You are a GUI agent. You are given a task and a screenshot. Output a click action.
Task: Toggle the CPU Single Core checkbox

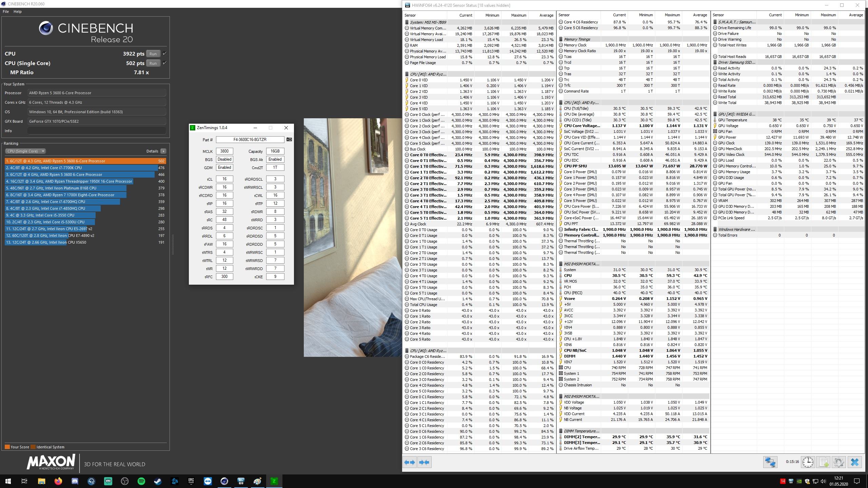point(164,63)
